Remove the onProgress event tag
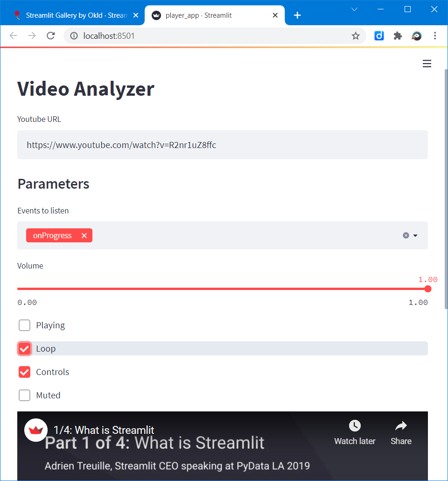This screenshot has height=481, width=448. (x=84, y=235)
